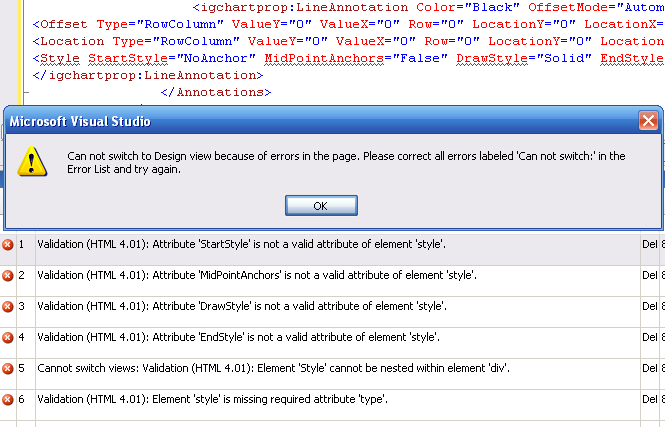This screenshot has width=665, height=427.
Task: Click OK in the Visual Studio dialog
Action: (321, 206)
